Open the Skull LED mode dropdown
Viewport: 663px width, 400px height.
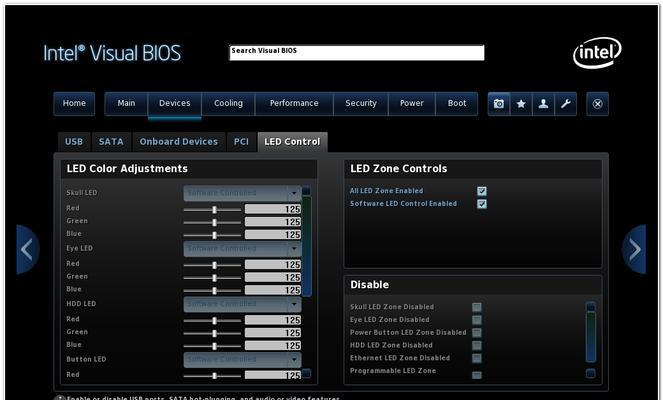pos(242,193)
